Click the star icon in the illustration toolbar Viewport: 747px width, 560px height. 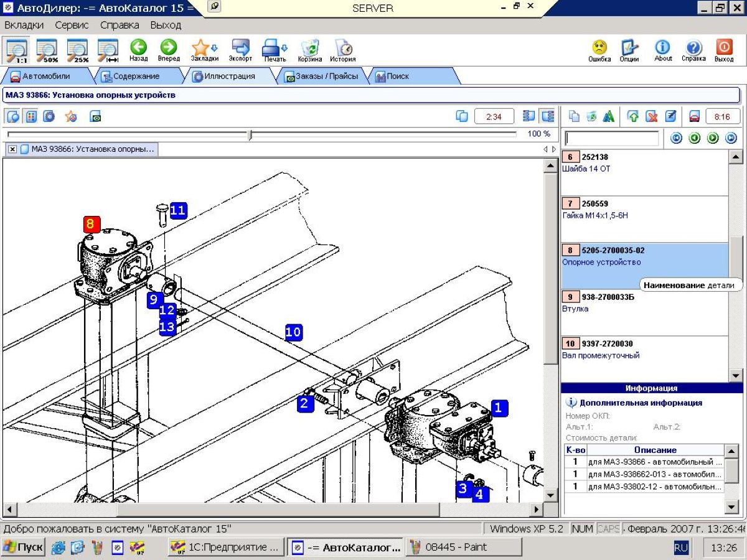pyautogui.click(x=71, y=116)
